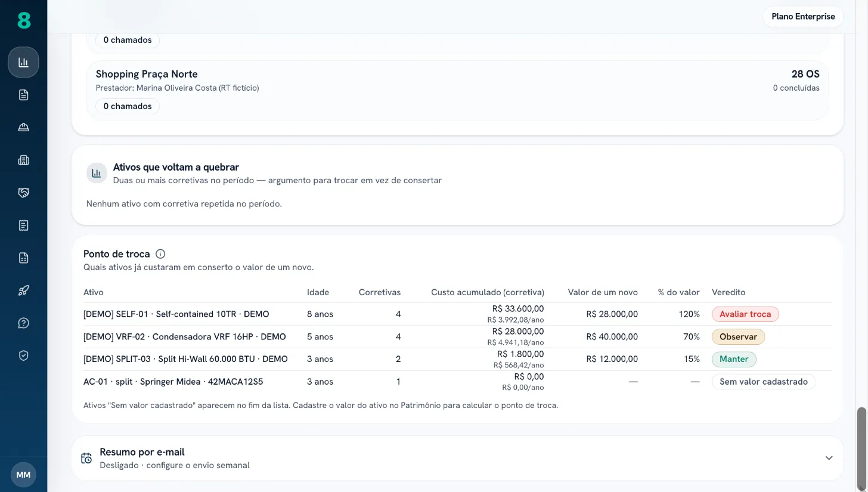Open the spreadsheet file icon in the sidebar

point(23,258)
